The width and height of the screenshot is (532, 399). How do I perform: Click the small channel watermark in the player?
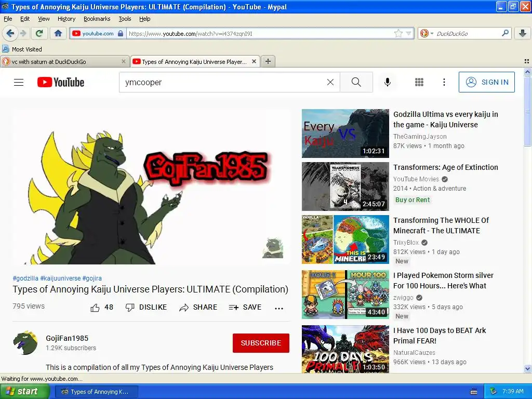273,248
